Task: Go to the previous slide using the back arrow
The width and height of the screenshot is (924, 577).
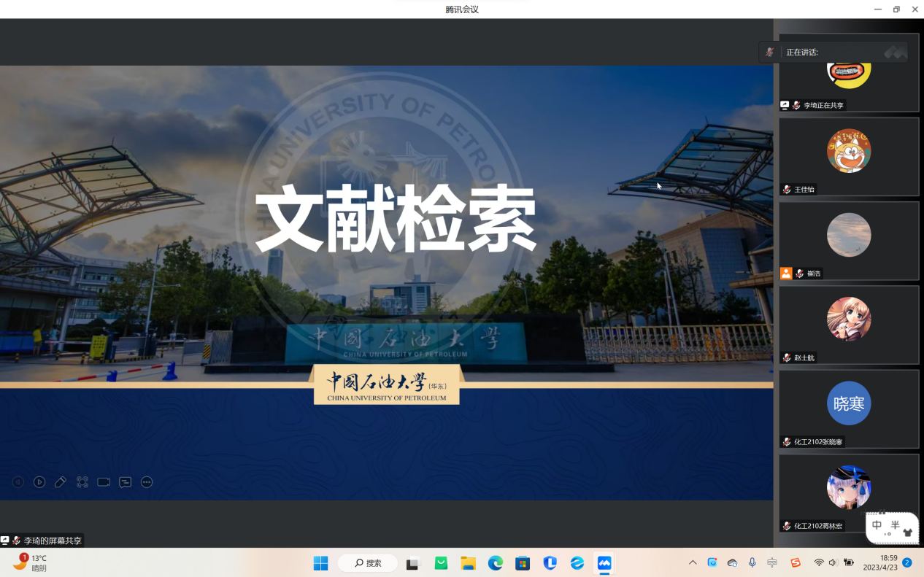Action: 18,482
